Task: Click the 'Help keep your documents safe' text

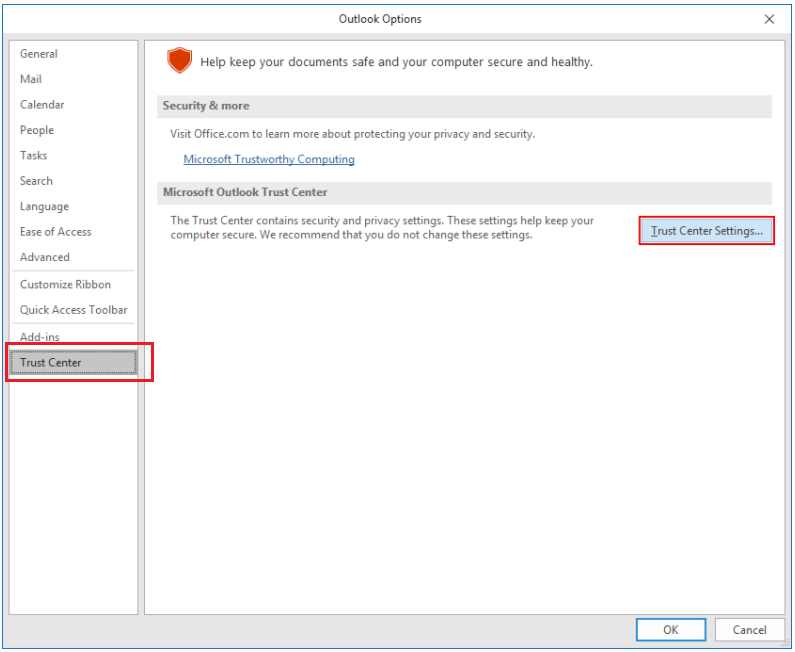Action: (396, 62)
